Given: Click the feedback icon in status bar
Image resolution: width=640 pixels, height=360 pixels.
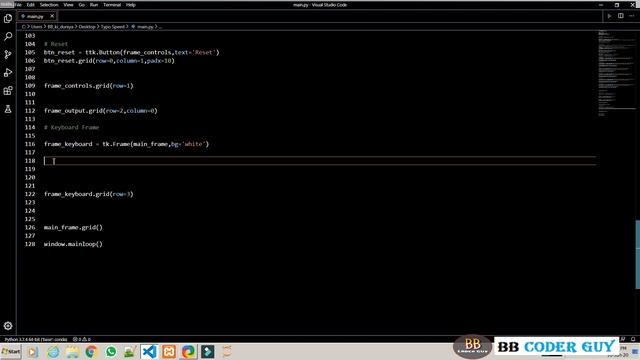Looking at the screenshot, I should coord(623,339).
